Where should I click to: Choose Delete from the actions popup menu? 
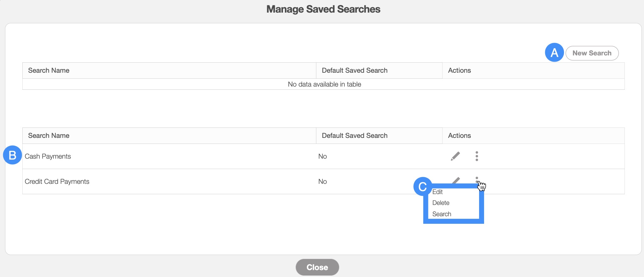[441, 203]
